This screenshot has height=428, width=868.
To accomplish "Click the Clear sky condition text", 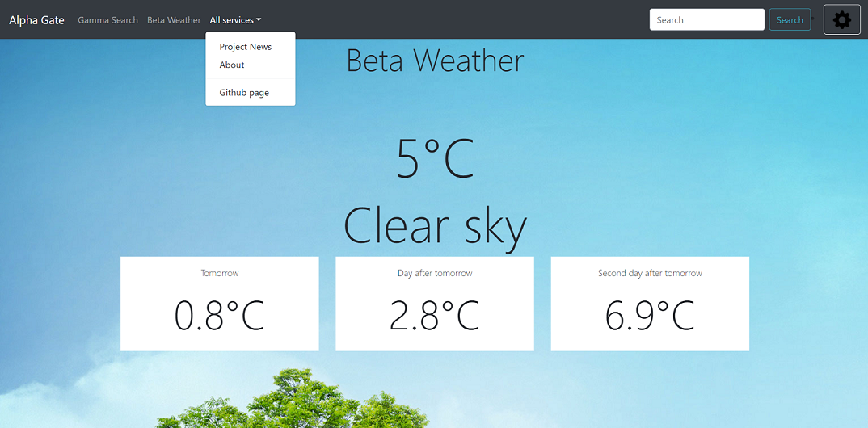I will point(435,227).
